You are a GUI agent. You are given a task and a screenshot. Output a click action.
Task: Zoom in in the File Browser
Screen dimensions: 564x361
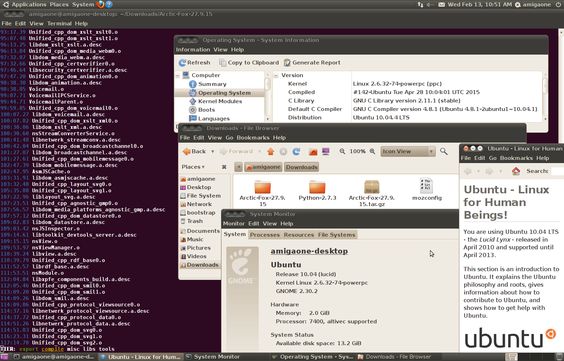pyautogui.click(x=372, y=151)
